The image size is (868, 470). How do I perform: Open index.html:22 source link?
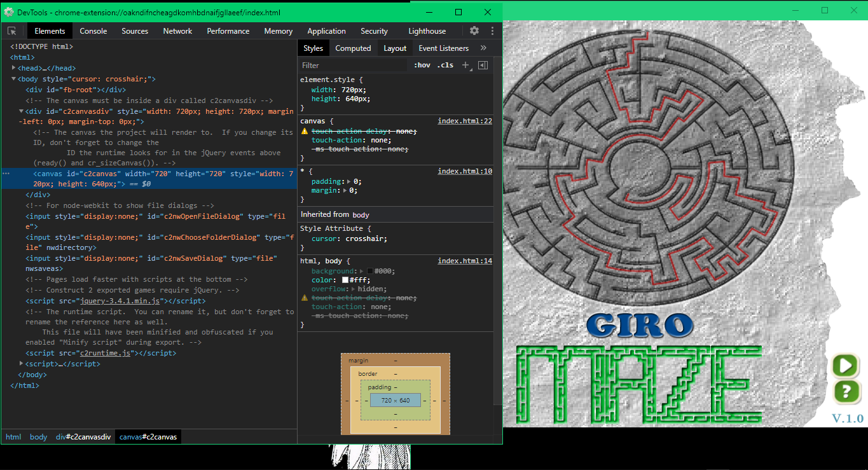[465, 121]
